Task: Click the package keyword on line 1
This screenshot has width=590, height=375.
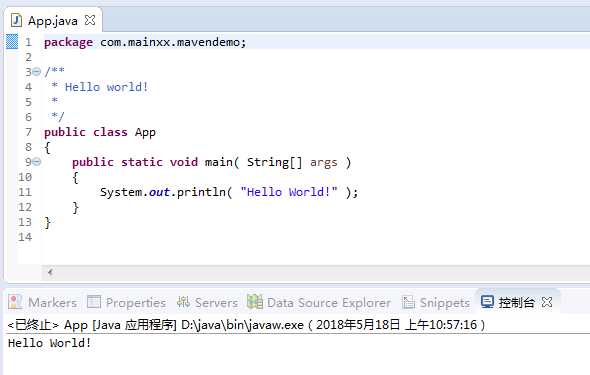Action: (68, 42)
